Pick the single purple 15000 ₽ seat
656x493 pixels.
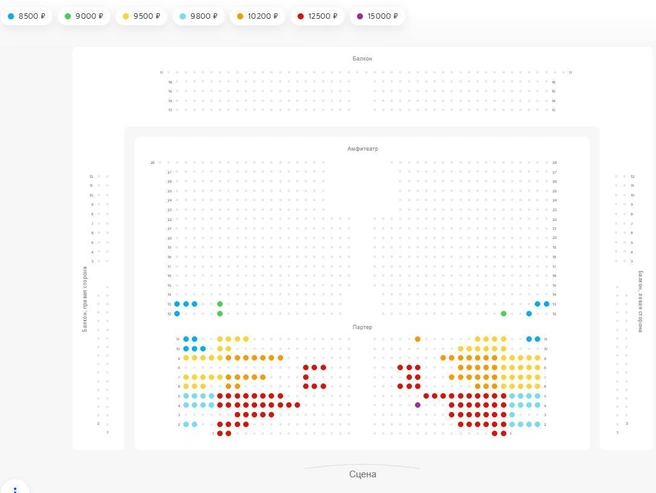click(418, 405)
